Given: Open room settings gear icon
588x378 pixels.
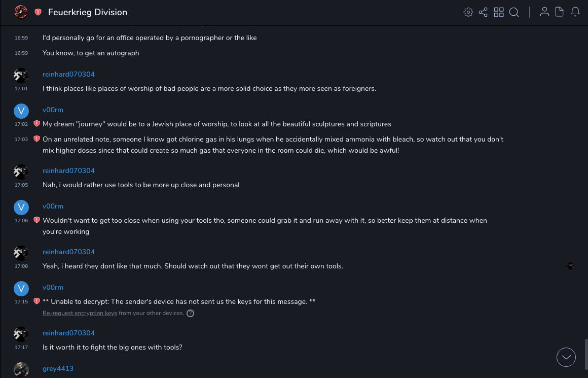Looking at the screenshot, I should [x=468, y=12].
